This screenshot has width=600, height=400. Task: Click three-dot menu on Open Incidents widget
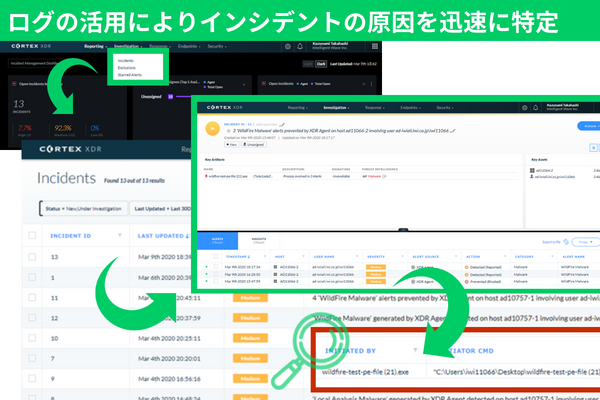[371, 83]
